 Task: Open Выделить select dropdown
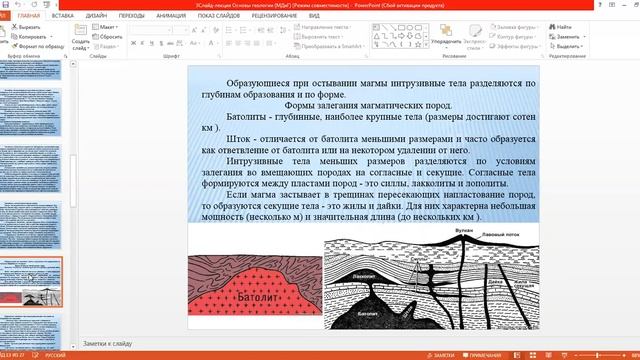click(567, 47)
